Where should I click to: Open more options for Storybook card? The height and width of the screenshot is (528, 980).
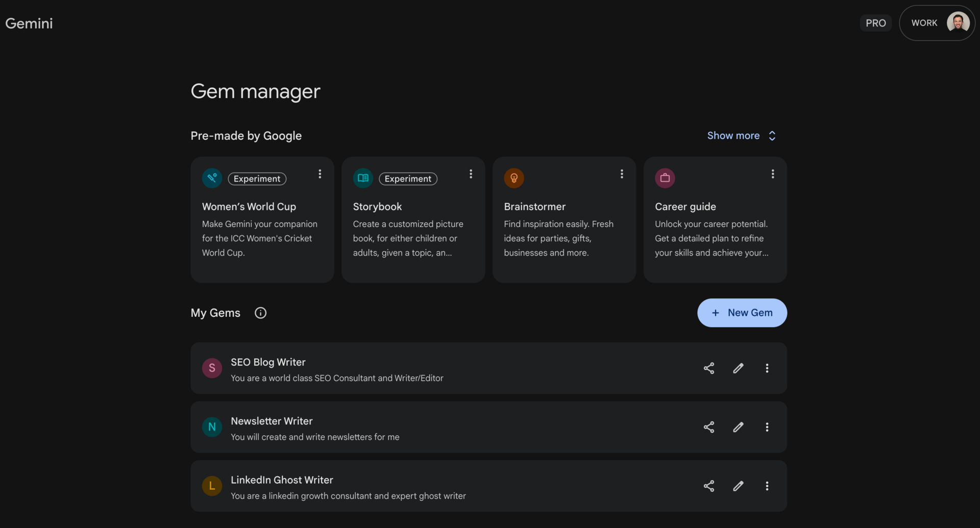(471, 174)
